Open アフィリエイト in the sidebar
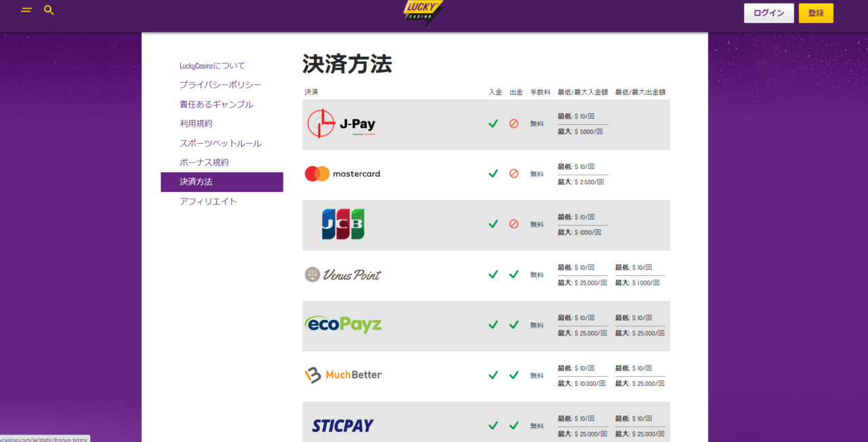868x442 pixels. point(208,201)
